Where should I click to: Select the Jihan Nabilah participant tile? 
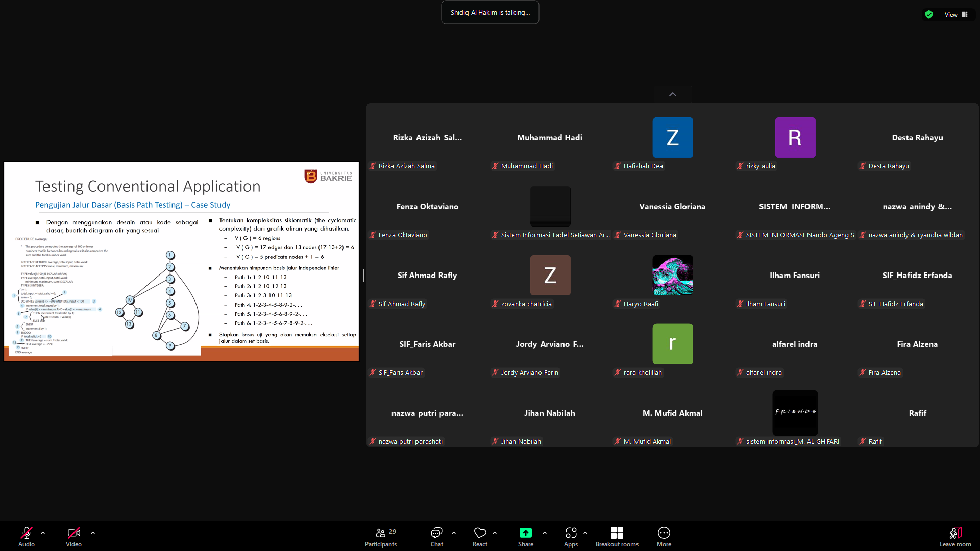tap(550, 413)
